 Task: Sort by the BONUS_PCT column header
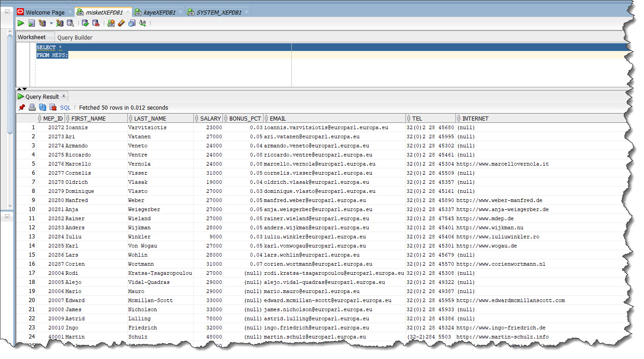[243, 118]
